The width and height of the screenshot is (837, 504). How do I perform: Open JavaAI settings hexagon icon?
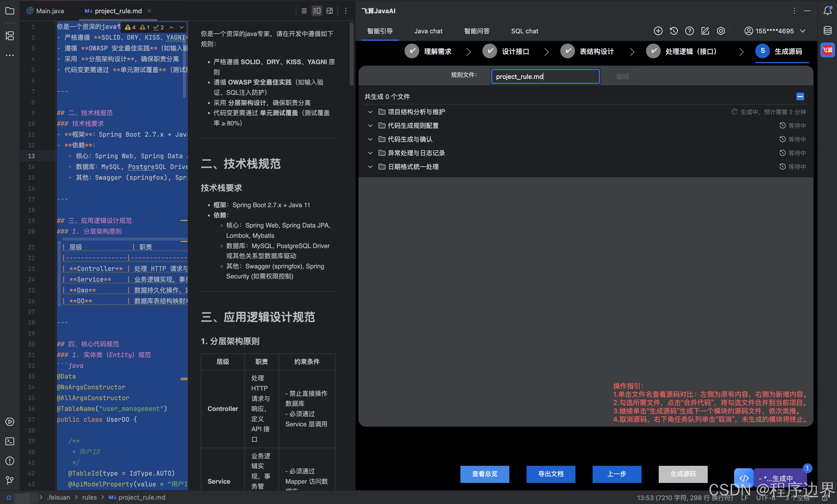(721, 31)
